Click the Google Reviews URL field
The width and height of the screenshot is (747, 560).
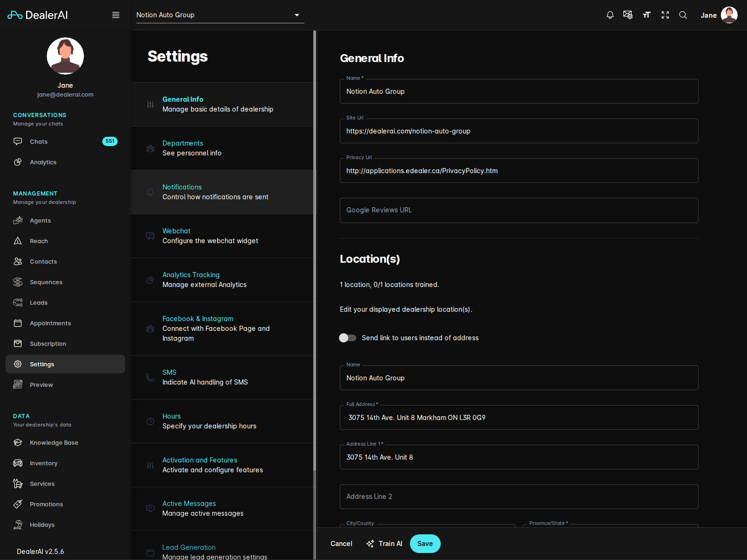click(x=519, y=210)
